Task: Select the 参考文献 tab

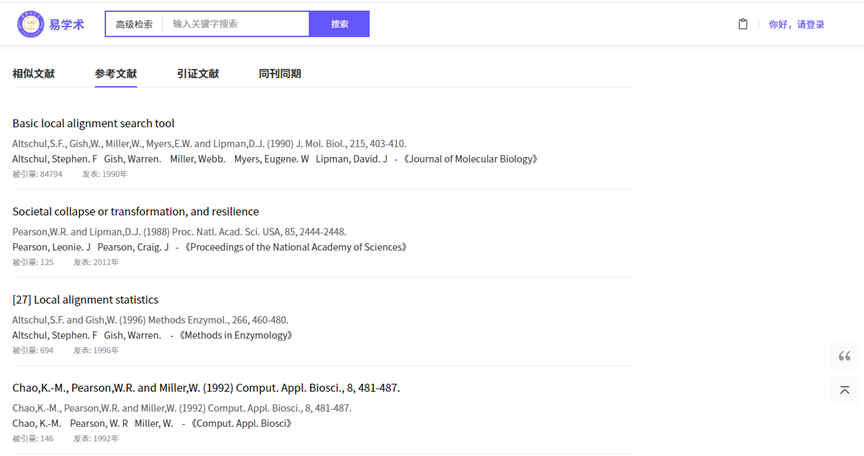Action: (x=116, y=74)
